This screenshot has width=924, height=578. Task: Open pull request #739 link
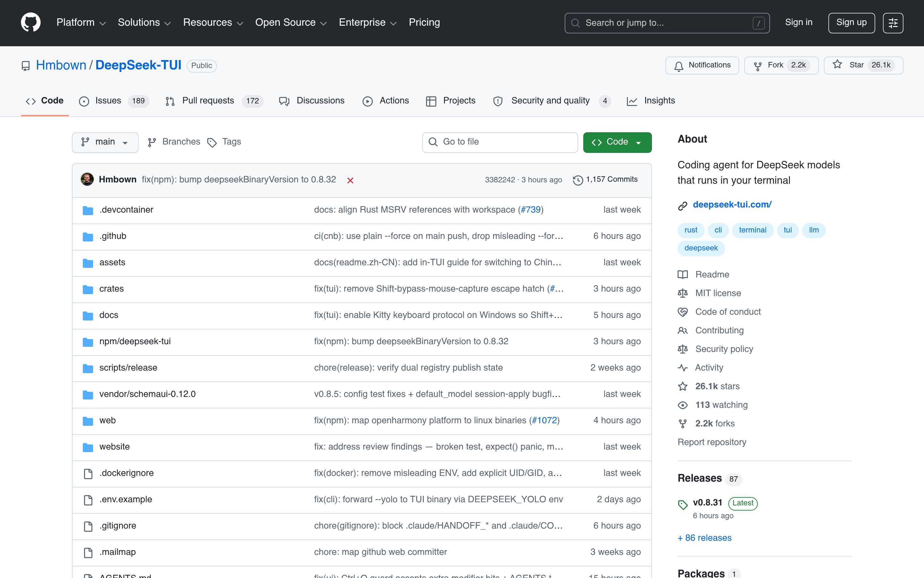pyautogui.click(x=531, y=210)
